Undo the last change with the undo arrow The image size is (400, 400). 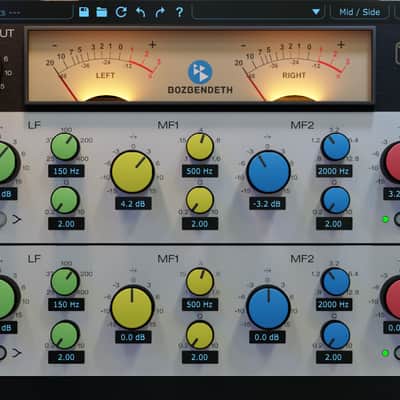coord(141,12)
